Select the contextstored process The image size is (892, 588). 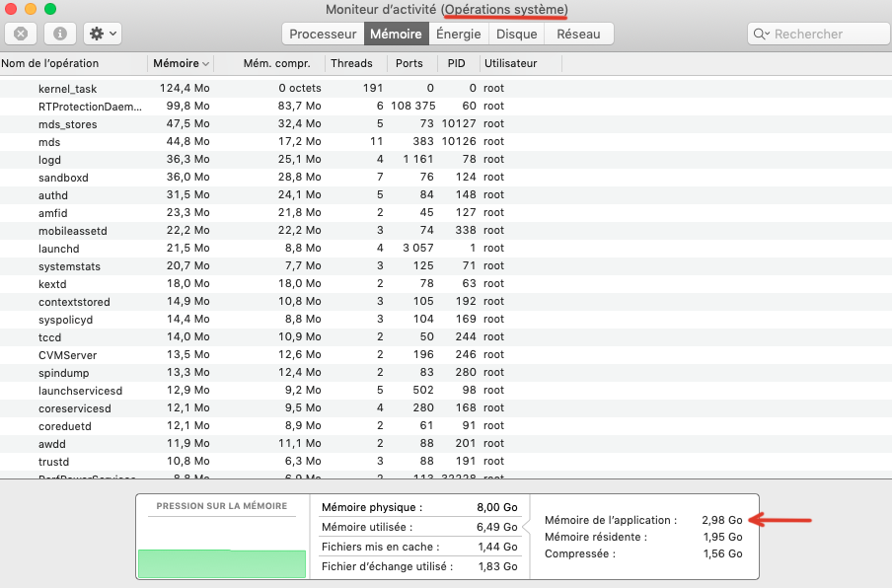[446, 301]
